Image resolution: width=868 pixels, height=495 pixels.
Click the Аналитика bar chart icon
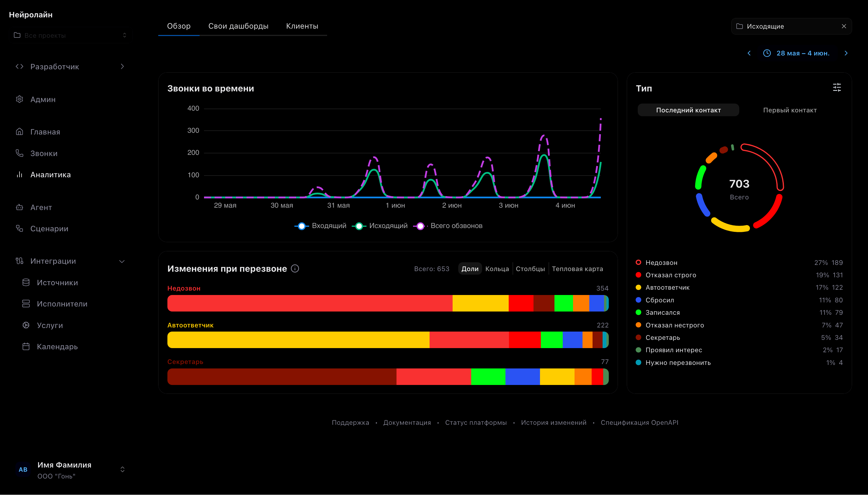coord(19,174)
